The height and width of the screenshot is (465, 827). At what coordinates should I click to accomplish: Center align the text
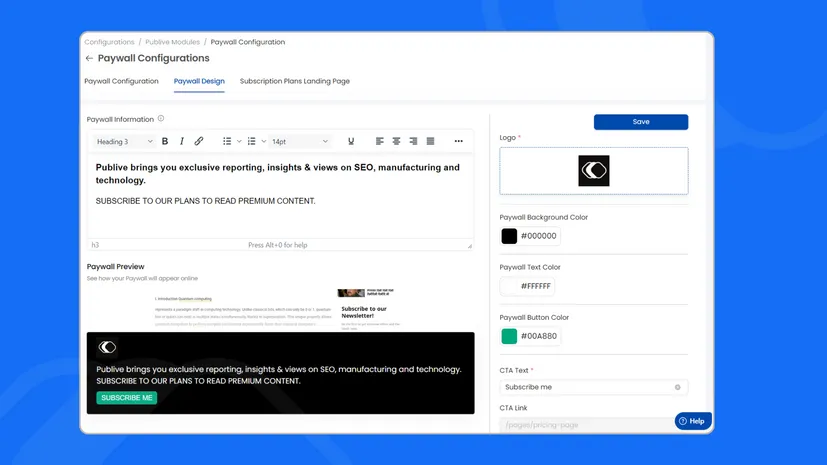397,142
